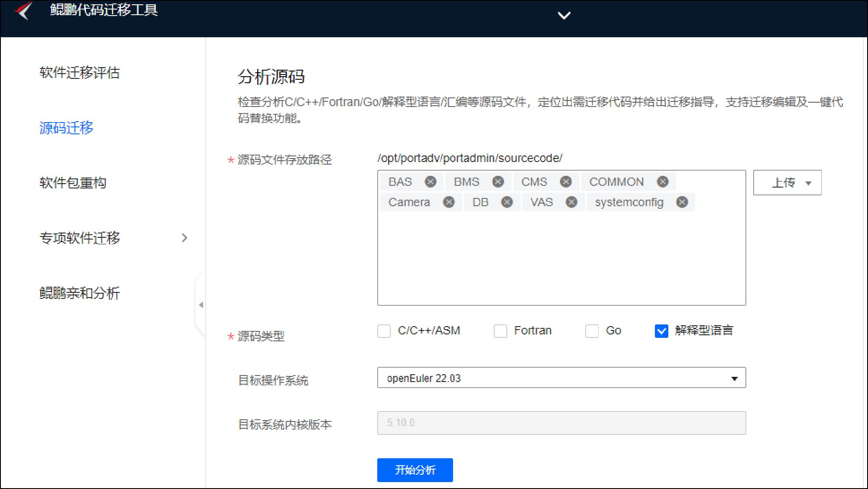Remove the BMS folder tag
The height and width of the screenshot is (489, 868).
point(498,182)
